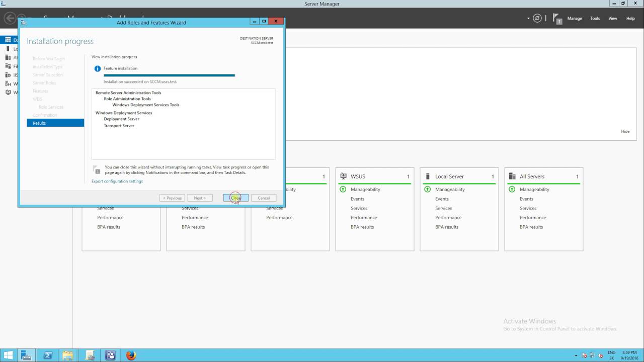Click Action Center flag in system tray
The height and width of the screenshot is (362, 644).
[585, 355]
